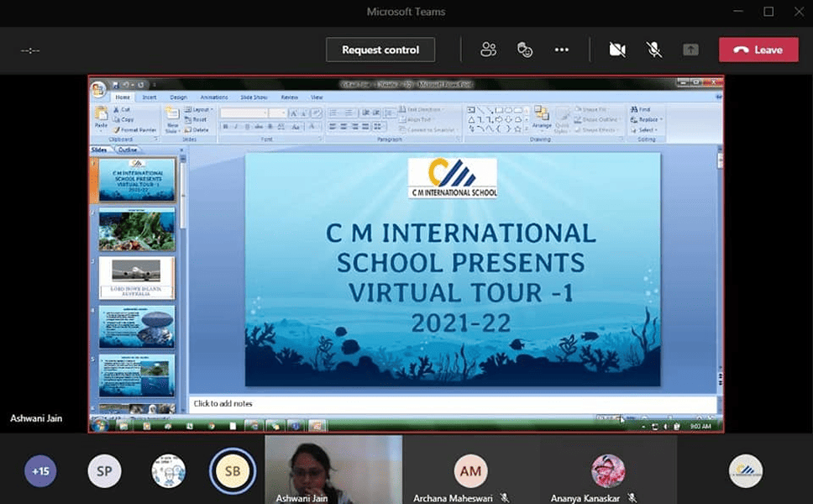Toggle Bold formatting
813x504 pixels.
point(225,127)
